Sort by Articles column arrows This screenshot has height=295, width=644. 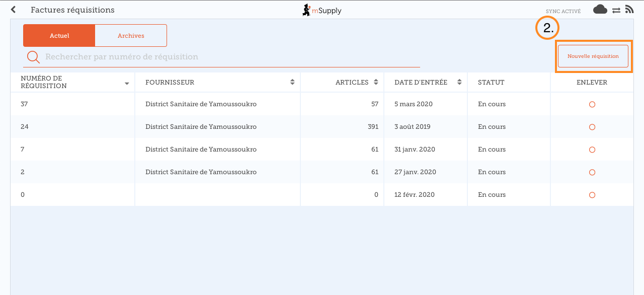[x=375, y=82]
